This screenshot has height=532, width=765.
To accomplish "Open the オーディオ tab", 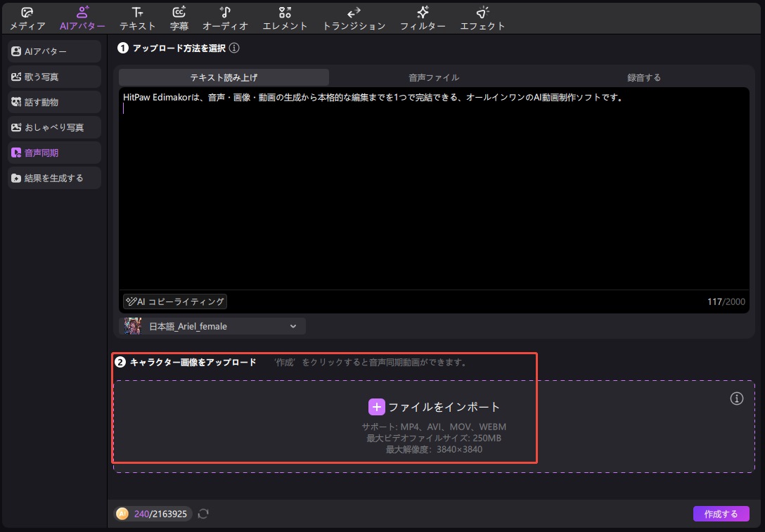I will tap(226, 18).
